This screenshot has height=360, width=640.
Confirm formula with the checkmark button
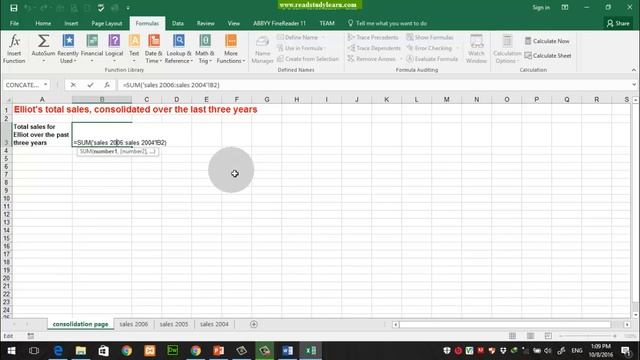point(90,85)
